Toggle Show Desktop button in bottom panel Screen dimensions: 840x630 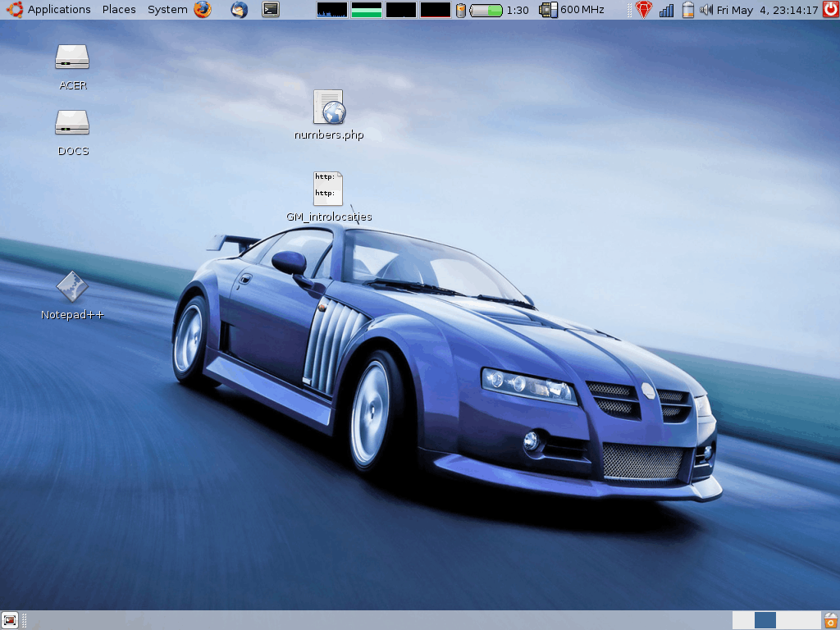tap(10, 620)
